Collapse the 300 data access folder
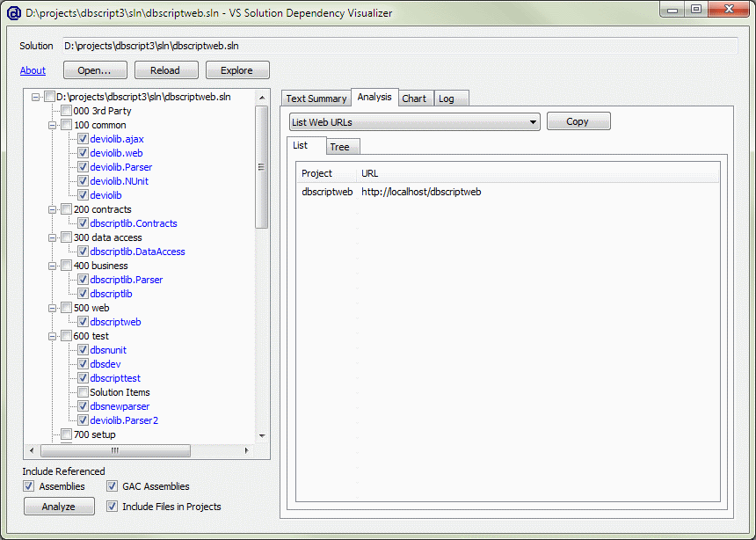The image size is (756, 540). coord(52,237)
